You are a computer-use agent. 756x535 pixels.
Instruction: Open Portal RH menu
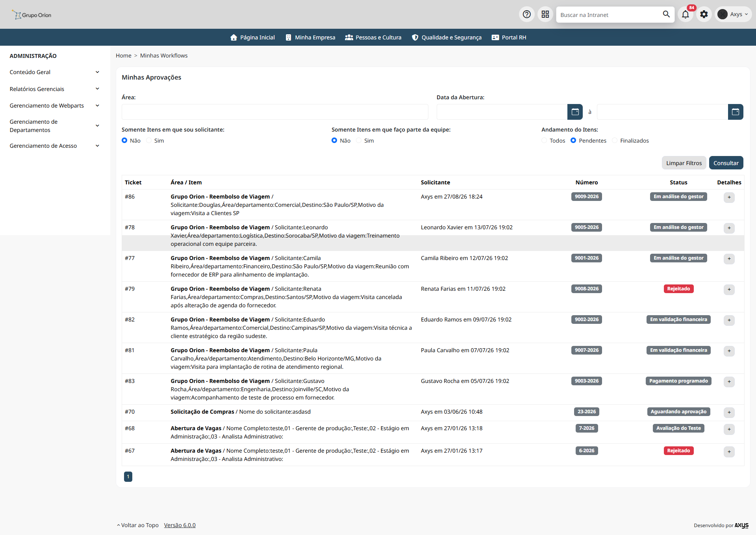point(509,37)
